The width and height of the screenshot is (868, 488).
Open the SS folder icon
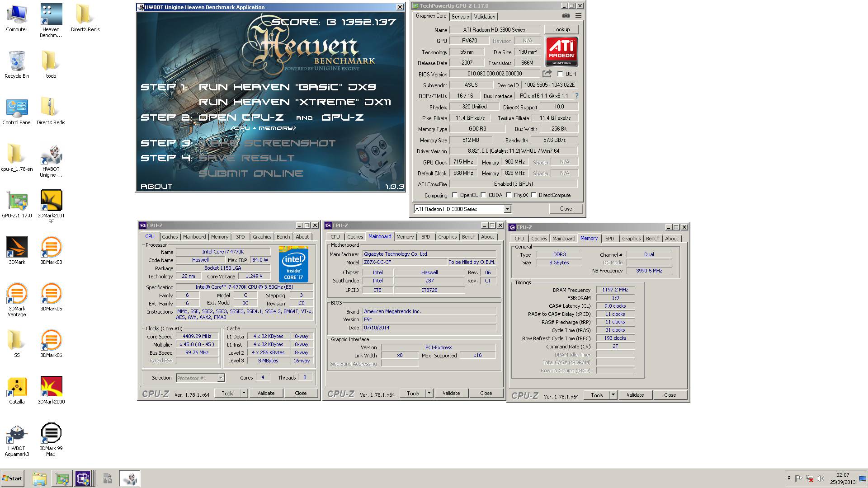17,343
